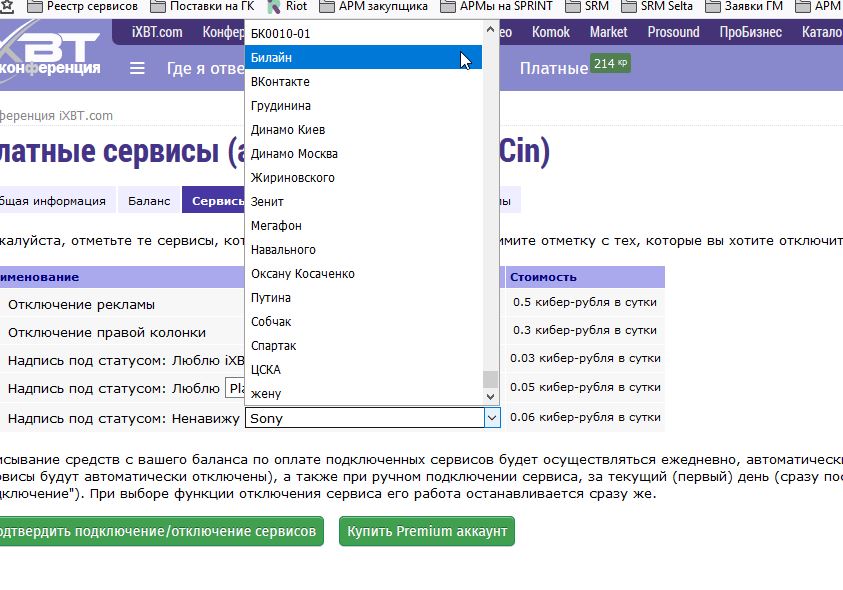843x590 pixels.
Task: Open the Riot bookmark
Action: coord(288,6)
